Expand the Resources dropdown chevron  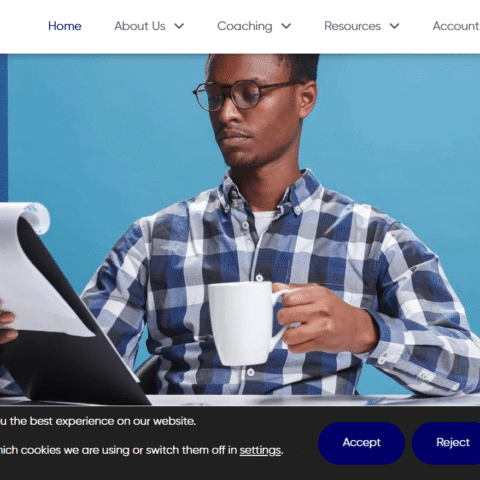click(x=394, y=26)
